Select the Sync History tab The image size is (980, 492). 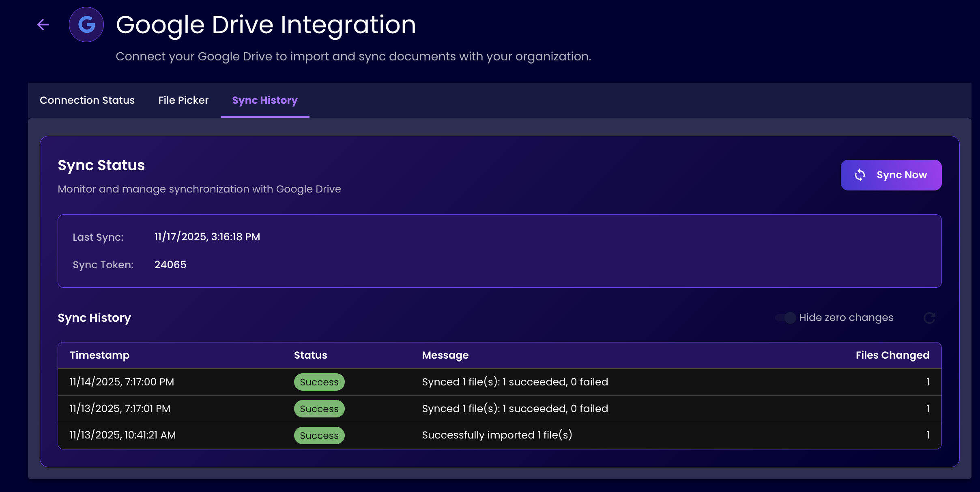[x=264, y=100]
